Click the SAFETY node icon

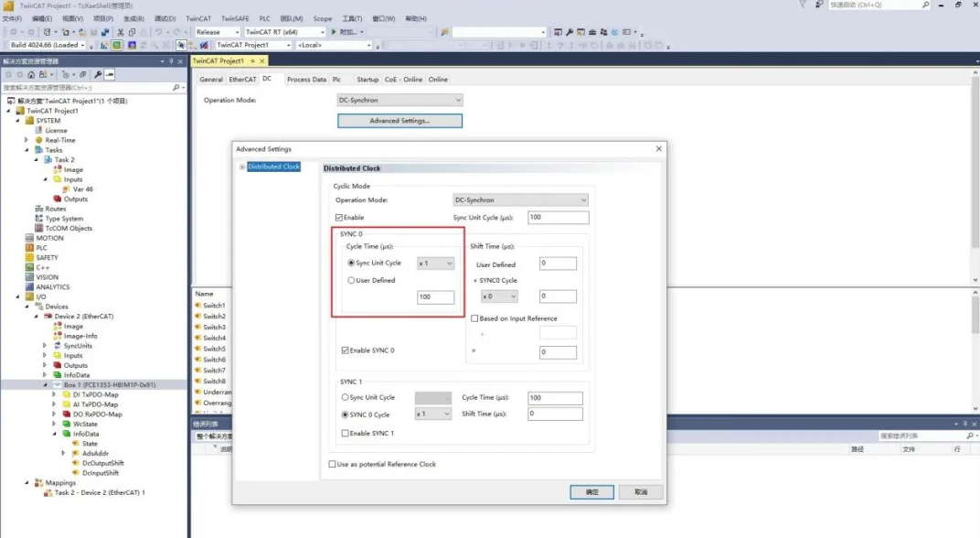pos(29,258)
